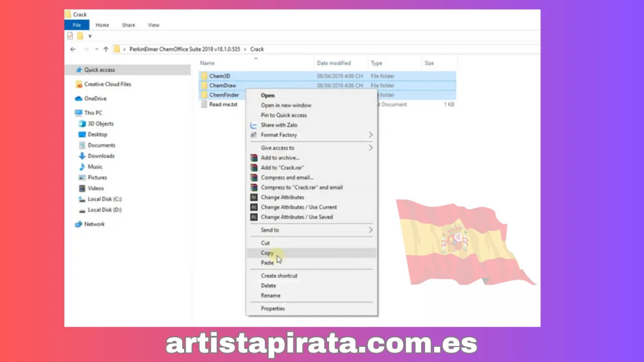The image size is (644, 362).
Task: Expand the Give access to submenu arrow
Action: point(371,148)
